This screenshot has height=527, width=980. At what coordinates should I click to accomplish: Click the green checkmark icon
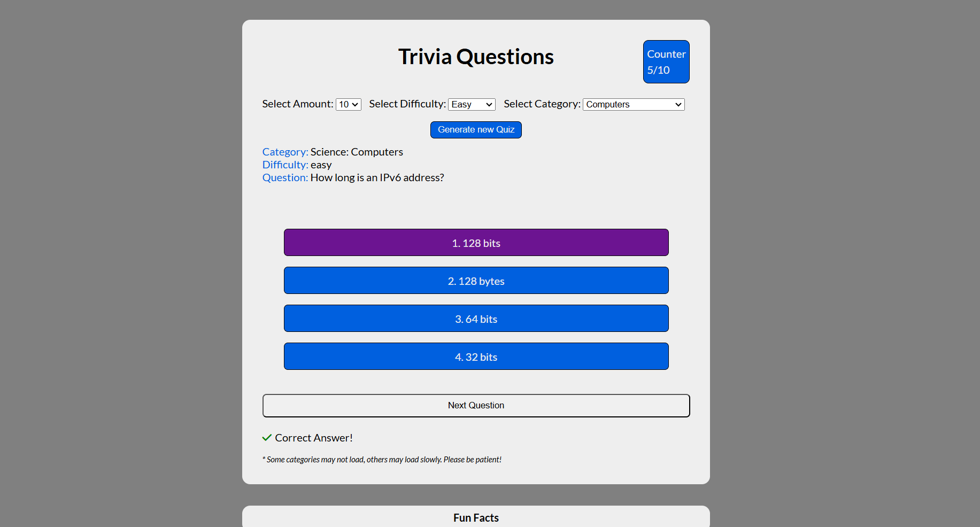point(267,437)
